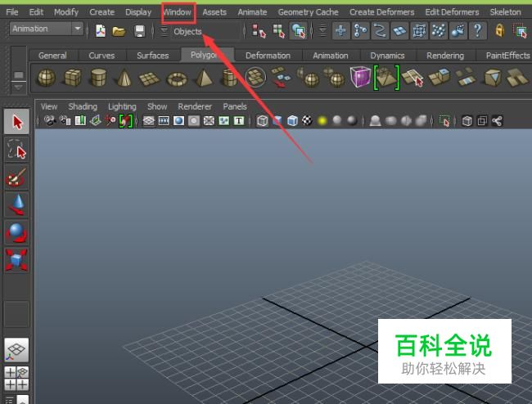
Task: Switch to the Deformation shelf tab
Action: 268,56
